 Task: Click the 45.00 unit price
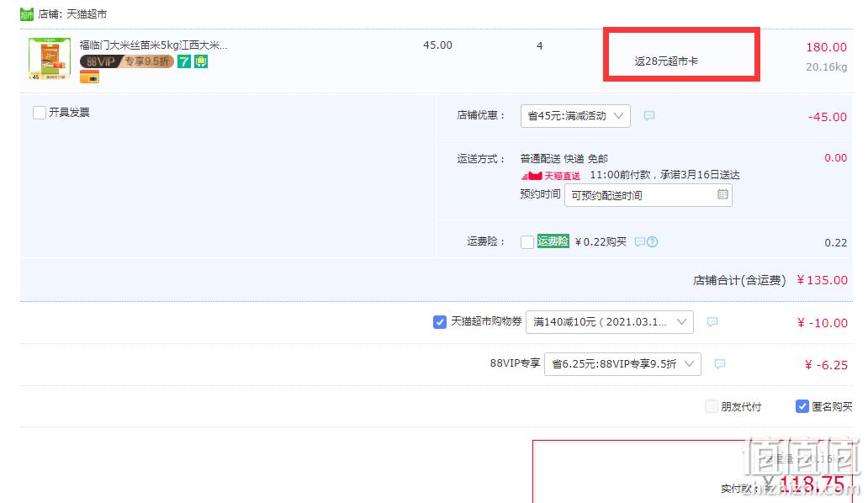click(437, 45)
